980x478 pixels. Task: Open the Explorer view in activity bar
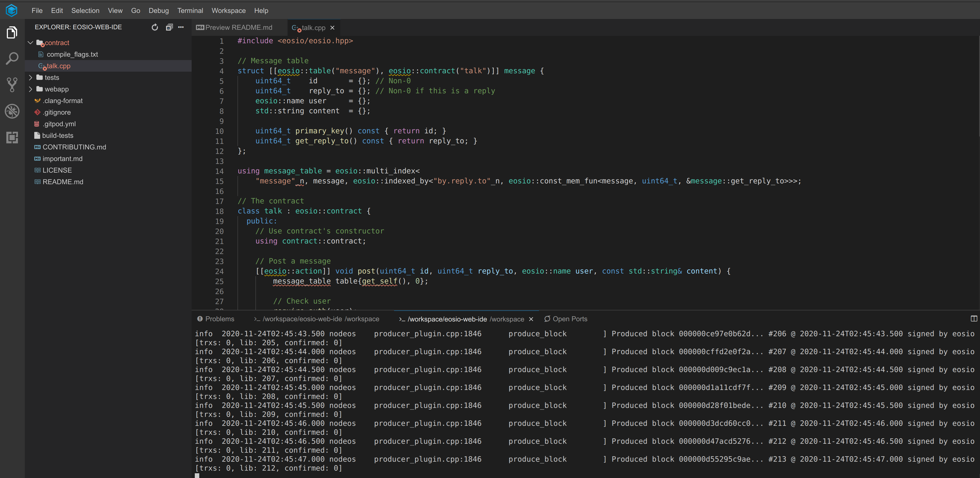pyautogui.click(x=12, y=33)
